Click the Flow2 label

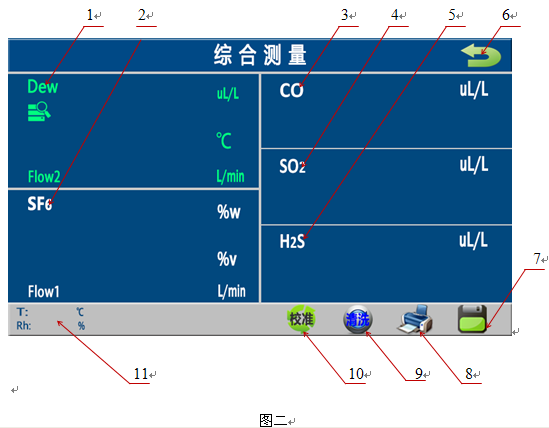[x=44, y=177]
